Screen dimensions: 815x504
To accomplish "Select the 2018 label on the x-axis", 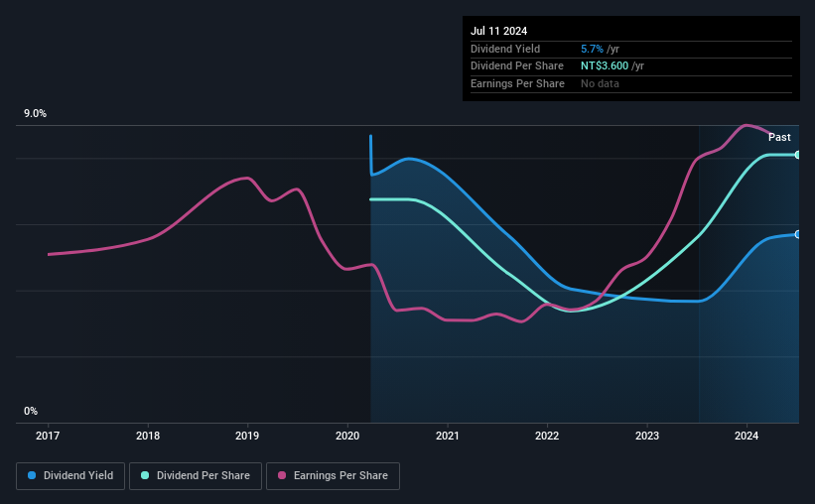I will tap(148, 436).
